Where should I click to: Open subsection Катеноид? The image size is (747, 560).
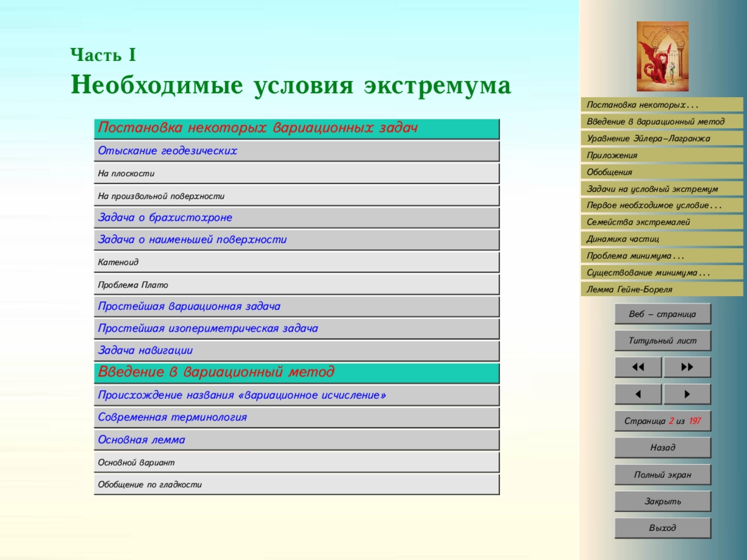297,263
